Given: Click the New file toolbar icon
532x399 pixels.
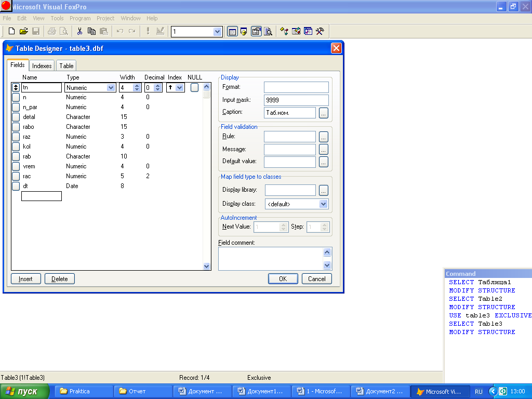Looking at the screenshot, I should (x=11, y=32).
